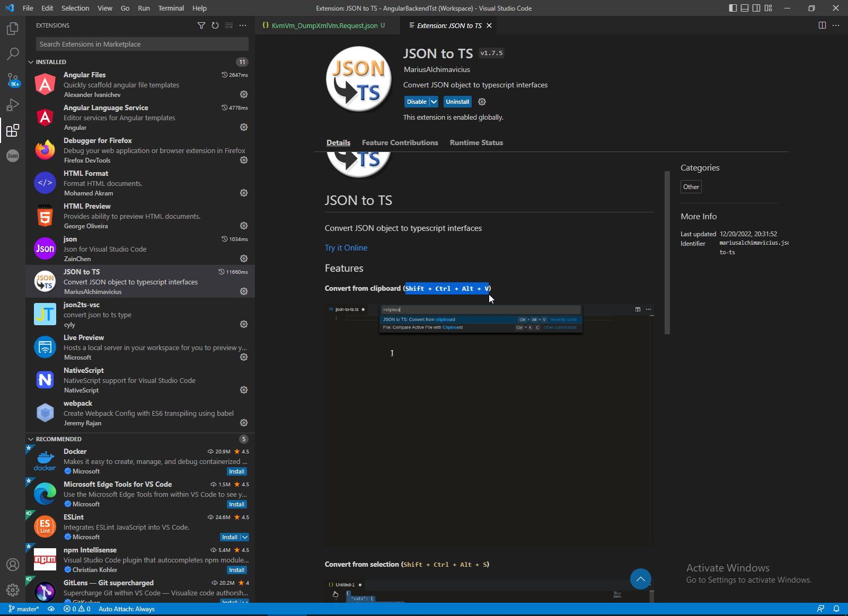Open Extensions views and more actions menu

243,25
